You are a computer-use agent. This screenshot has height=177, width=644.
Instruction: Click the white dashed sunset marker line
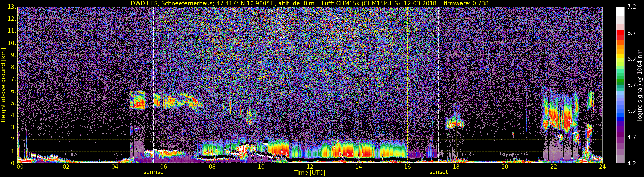[439, 85]
